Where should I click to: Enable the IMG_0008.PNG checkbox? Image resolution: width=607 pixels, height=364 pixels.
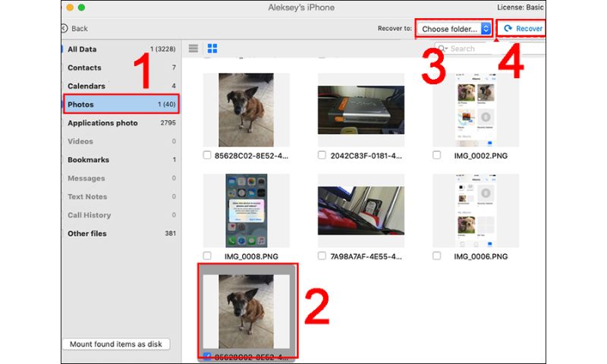208,256
